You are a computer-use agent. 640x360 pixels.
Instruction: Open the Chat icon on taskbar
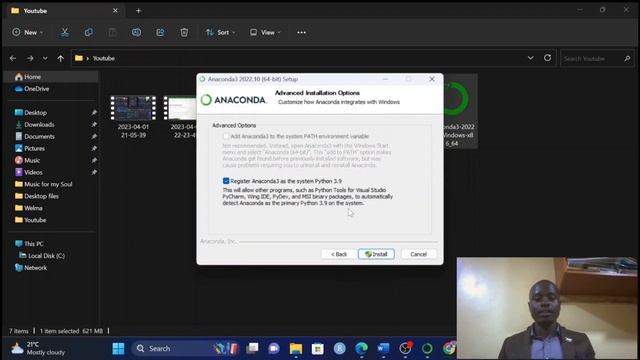pyautogui.click(x=274, y=348)
